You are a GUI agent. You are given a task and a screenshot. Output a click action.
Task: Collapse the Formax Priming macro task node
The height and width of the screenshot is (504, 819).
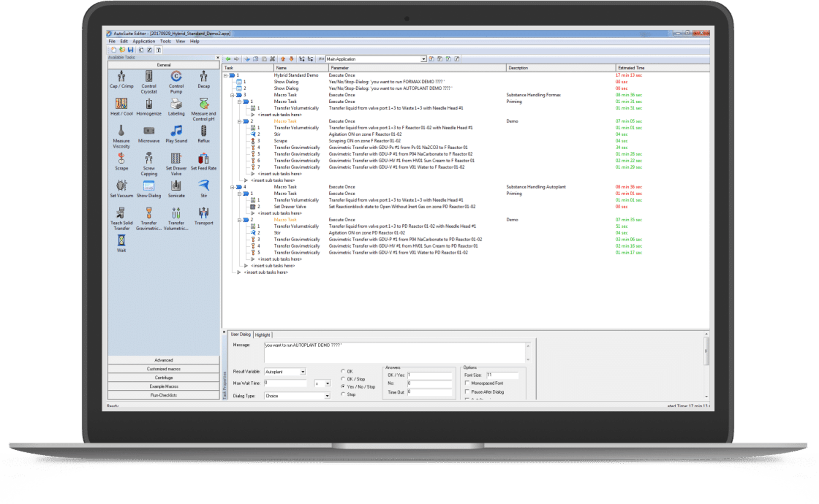pyautogui.click(x=239, y=101)
